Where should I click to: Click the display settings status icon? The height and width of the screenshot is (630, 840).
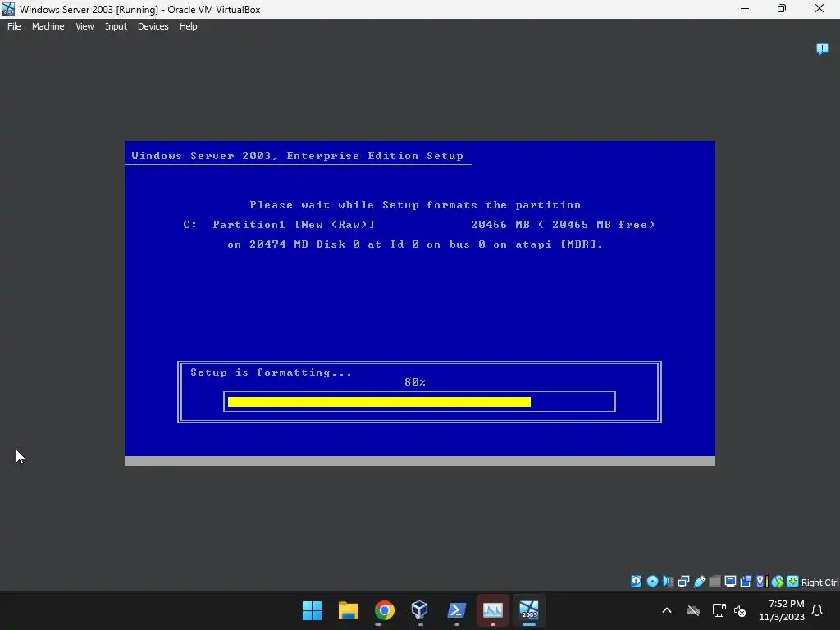coord(730,582)
